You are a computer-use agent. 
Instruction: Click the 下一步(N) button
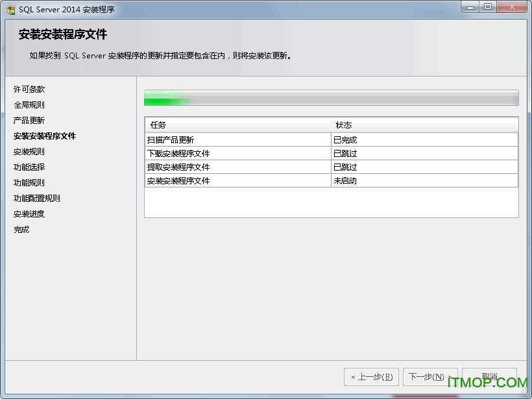coord(430,377)
